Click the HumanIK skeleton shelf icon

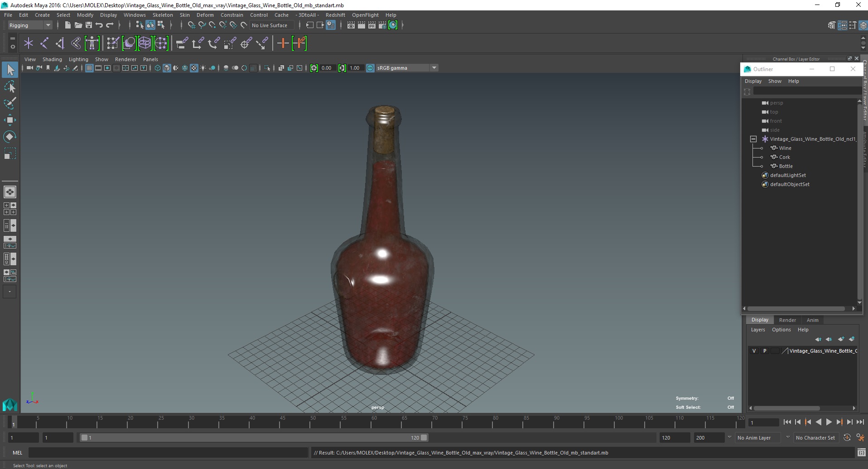[92, 43]
